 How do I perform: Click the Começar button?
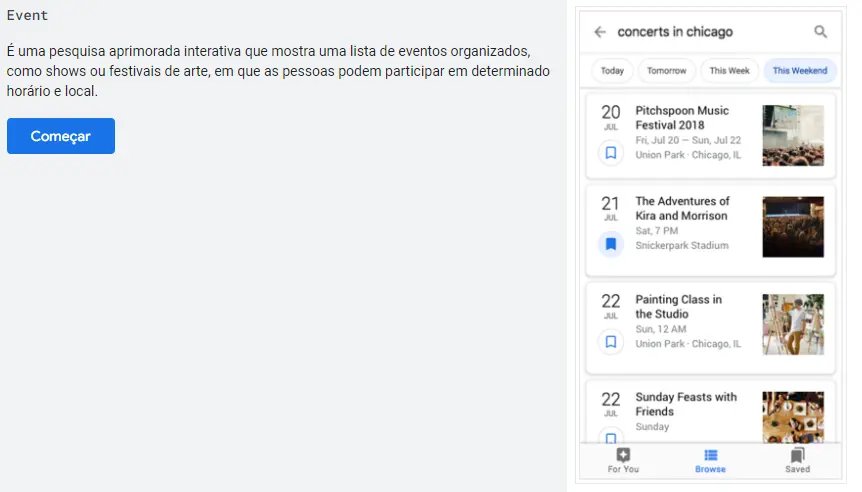(61, 136)
